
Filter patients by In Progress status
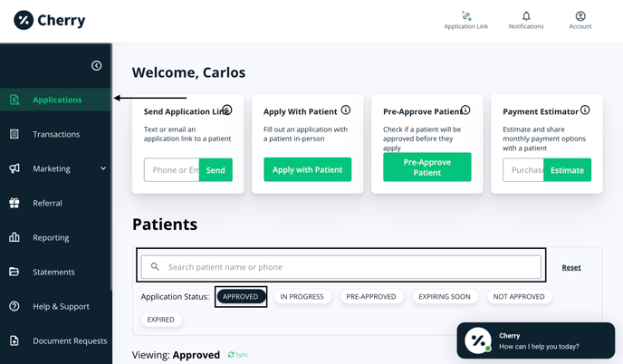coord(302,297)
